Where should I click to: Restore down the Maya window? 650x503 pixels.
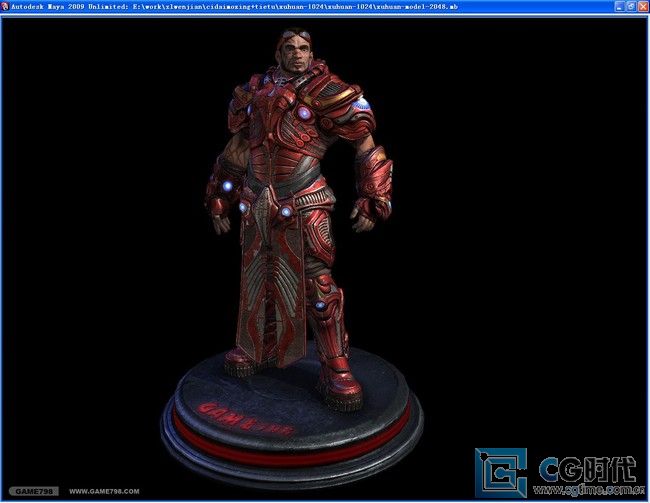click(x=631, y=6)
